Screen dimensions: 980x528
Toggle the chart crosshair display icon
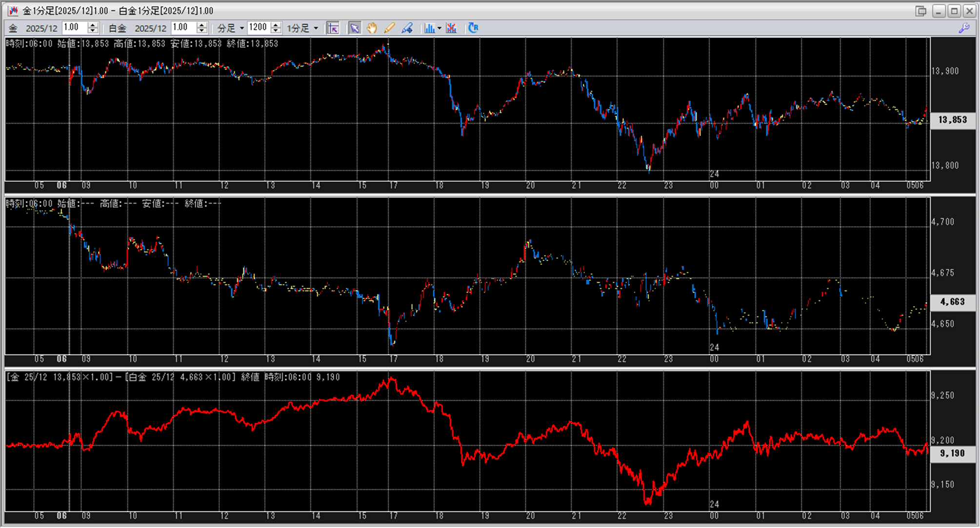[x=333, y=28]
